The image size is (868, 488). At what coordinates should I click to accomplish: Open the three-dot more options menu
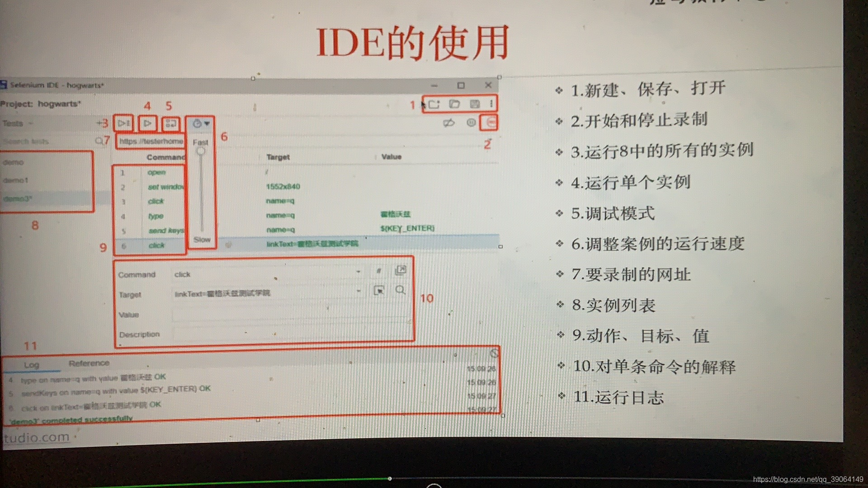(x=491, y=104)
